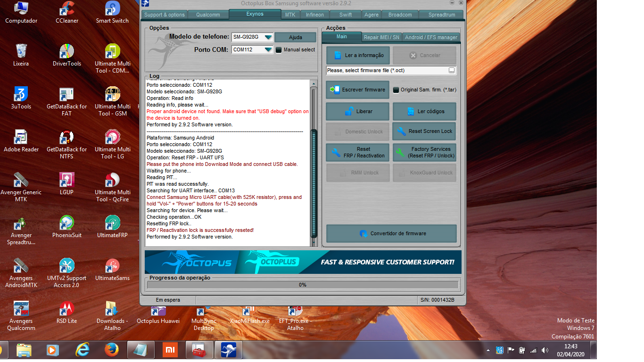Launch DriverTools desktop shortcut

(67, 55)
